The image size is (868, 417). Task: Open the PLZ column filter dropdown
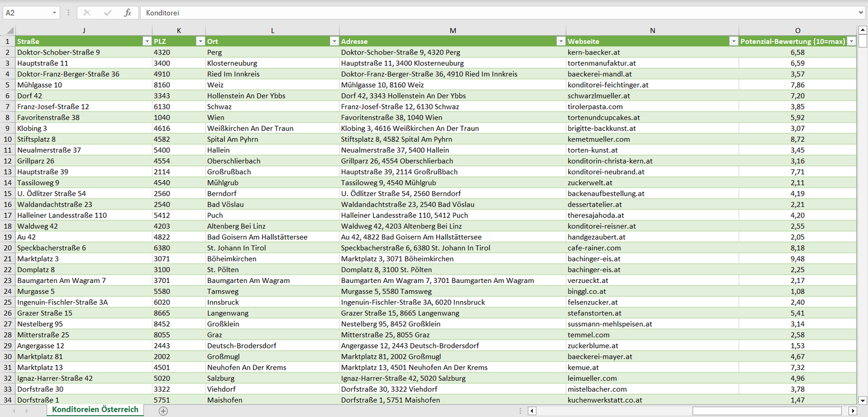200,41
